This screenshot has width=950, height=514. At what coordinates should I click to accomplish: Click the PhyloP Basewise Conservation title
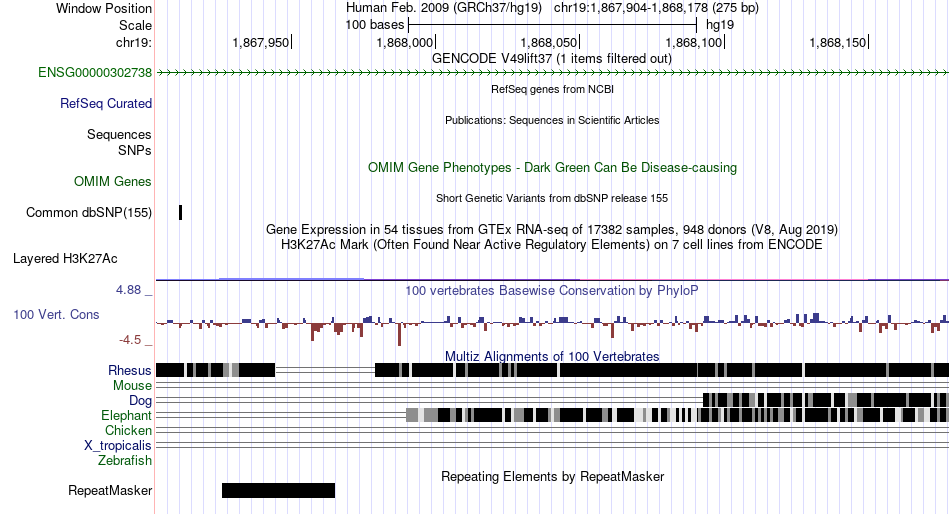click(552, 291)
